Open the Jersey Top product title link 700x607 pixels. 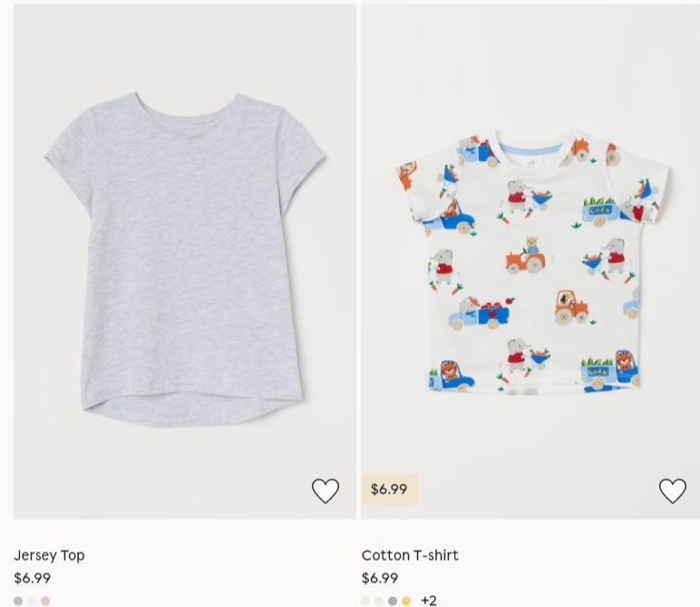(x=49, y=555)
